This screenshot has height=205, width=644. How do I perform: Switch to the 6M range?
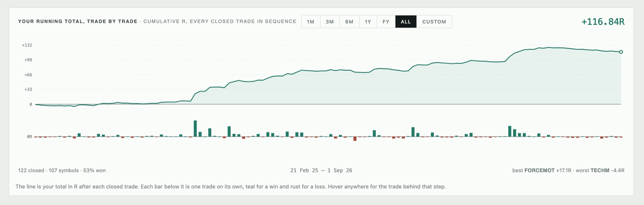point(349,21)
